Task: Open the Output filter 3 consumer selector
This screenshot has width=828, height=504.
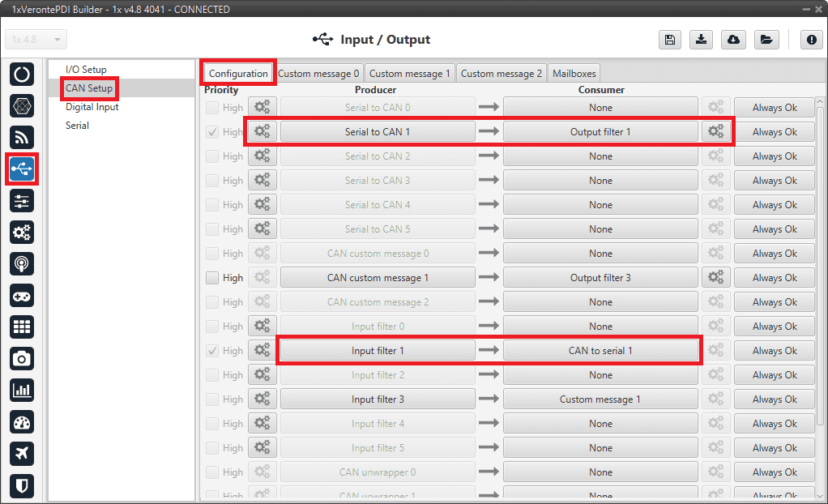Action: pyautogui.click(x=600, y=278)
